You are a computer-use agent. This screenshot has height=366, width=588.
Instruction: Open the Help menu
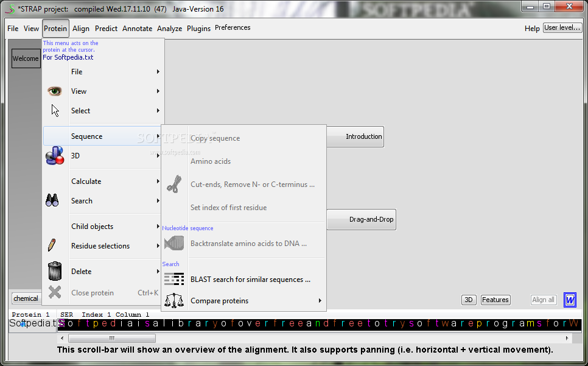532,29
